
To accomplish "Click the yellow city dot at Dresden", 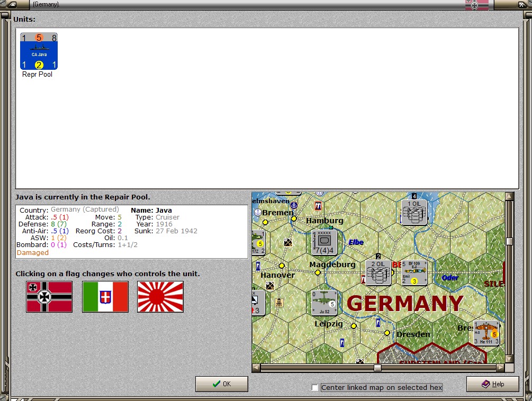I will [x=387, y=334].
